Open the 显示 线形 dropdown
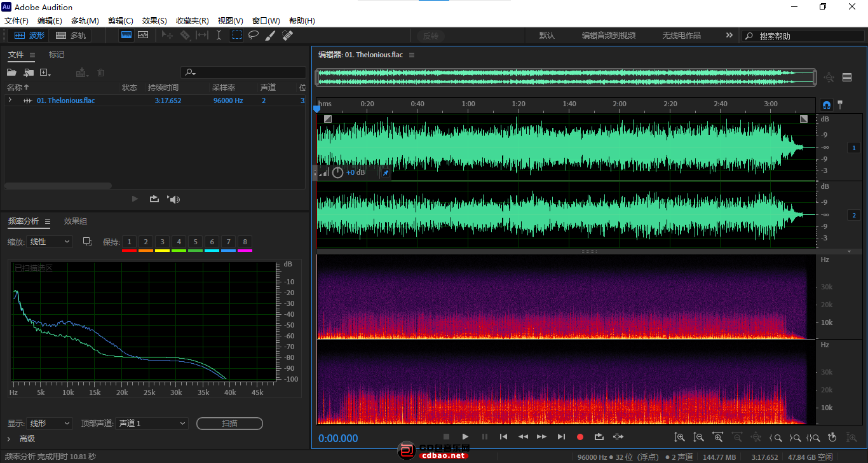868x463 pixels. tap(50, 423)
